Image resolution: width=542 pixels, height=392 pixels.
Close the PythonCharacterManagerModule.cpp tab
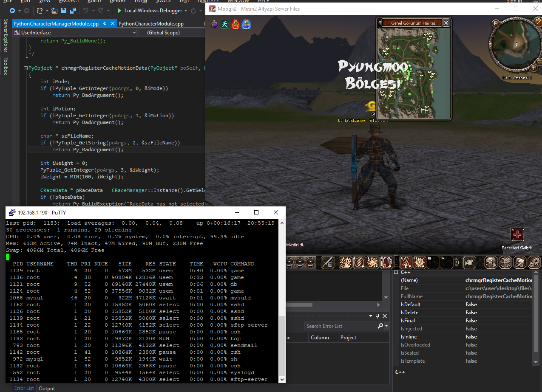113,24
